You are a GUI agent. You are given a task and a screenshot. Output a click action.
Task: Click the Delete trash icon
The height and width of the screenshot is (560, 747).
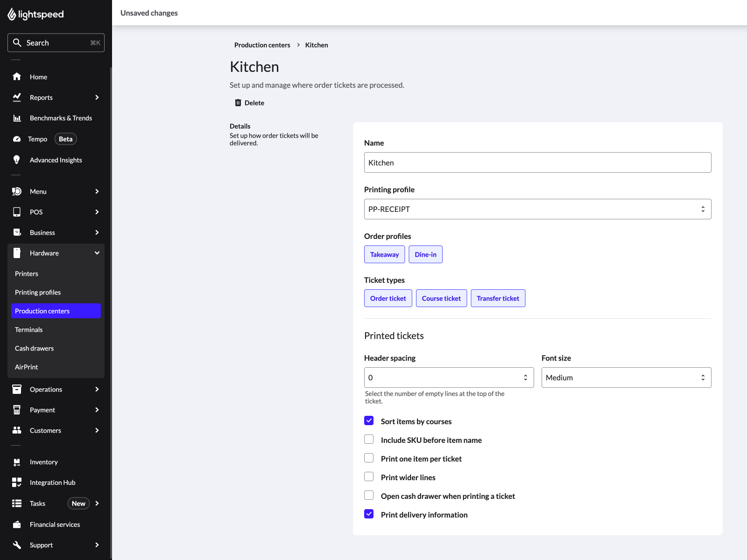coord(238,103)
